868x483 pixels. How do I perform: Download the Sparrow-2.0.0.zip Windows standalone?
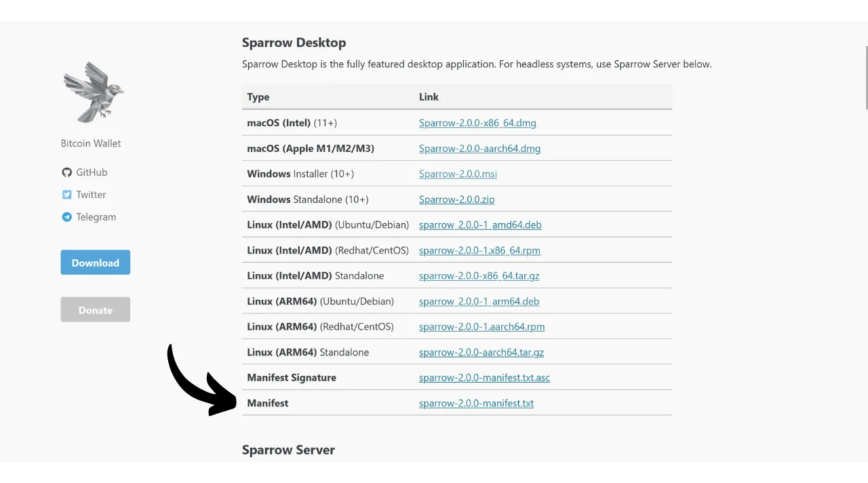[456, 199]
